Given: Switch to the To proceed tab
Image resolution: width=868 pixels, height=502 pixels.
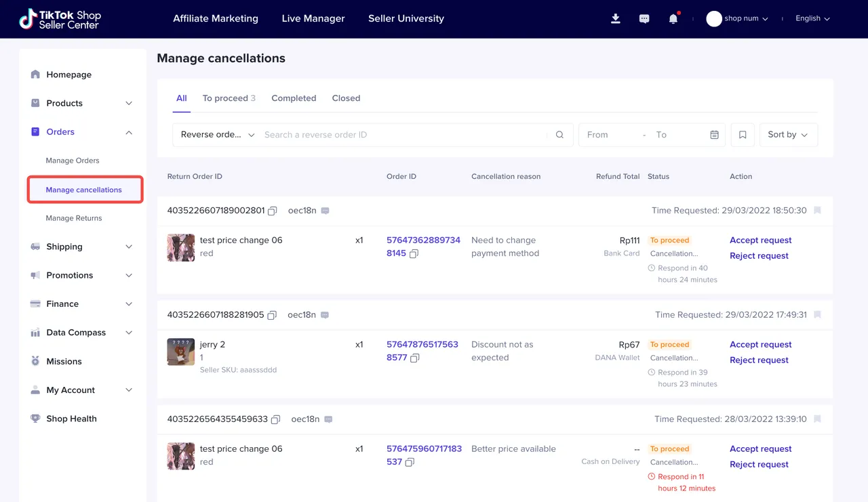Looking at the screenshot, I should click(x=229, y=98).
